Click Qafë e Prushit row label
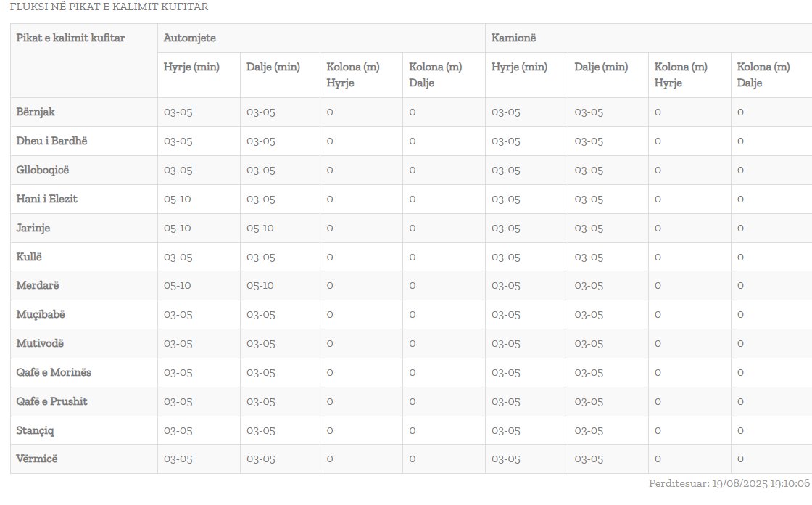 pyautogui.click(x=51, y=401)
